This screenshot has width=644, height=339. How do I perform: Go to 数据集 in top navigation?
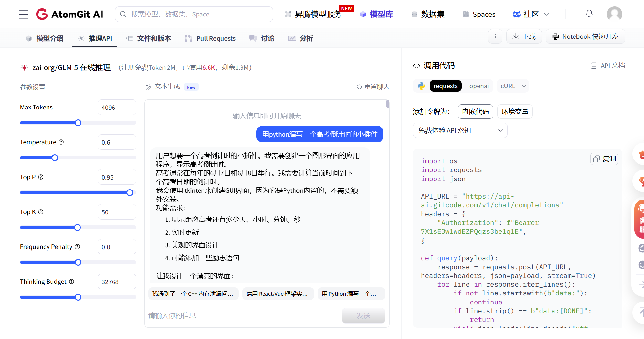(428, 14)
